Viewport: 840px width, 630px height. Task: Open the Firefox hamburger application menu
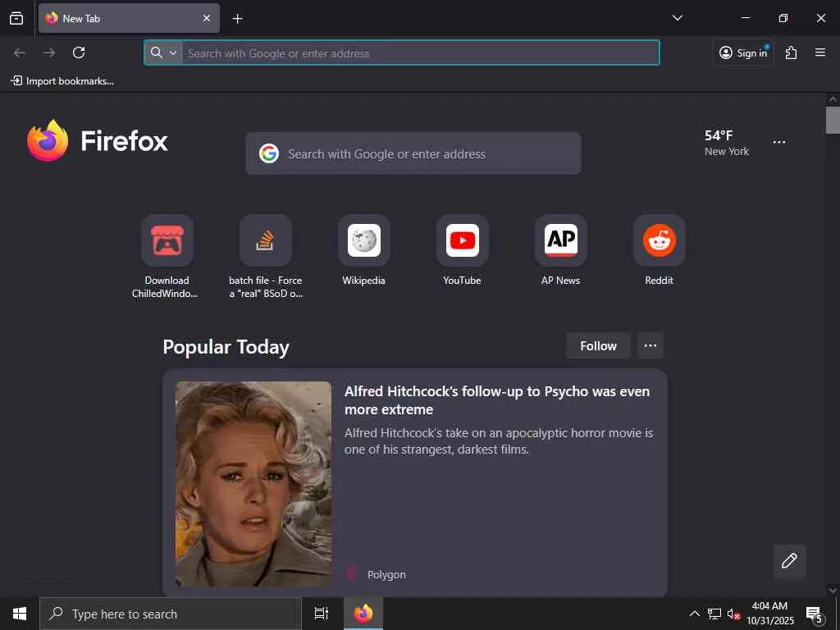(x=819, y=52)
